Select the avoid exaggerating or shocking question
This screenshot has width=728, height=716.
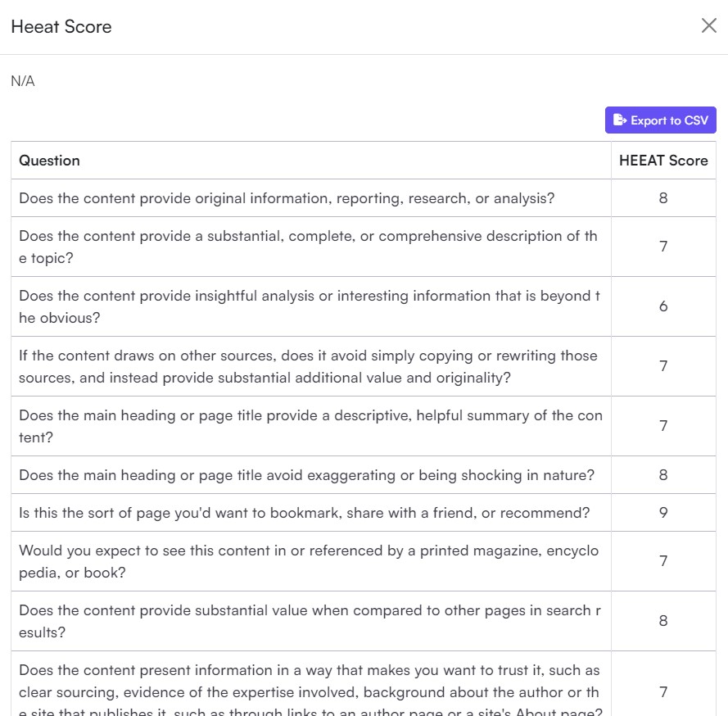(306, 475)
